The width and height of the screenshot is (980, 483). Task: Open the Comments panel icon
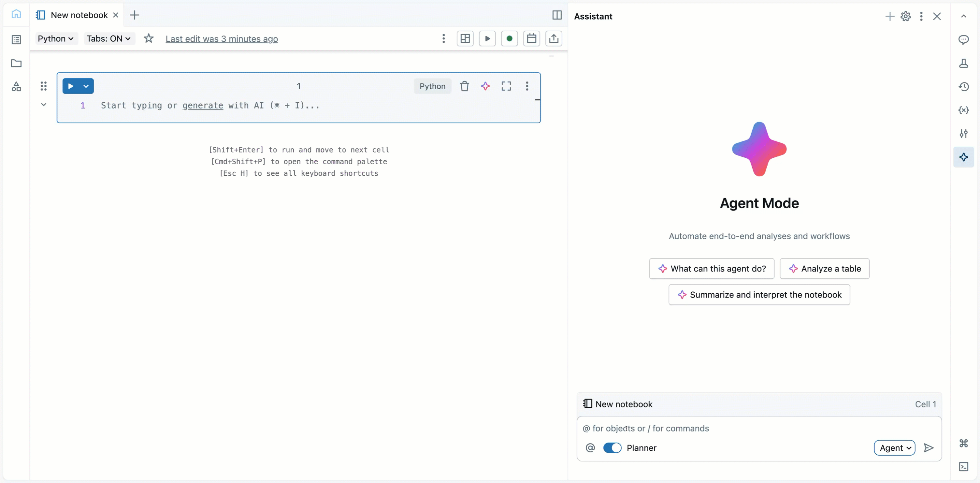click(964, 40)
